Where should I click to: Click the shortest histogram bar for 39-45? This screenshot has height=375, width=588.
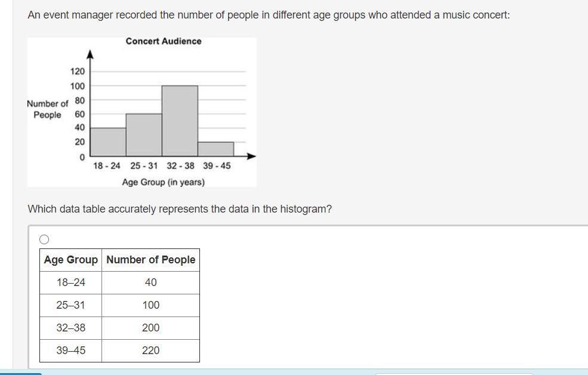click(216, 149)
